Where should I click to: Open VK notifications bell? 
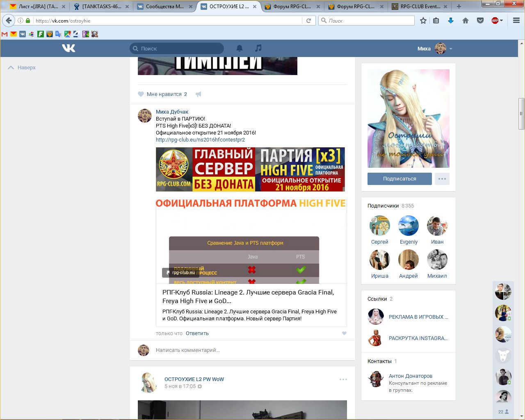pyautogui.click(x=240, y=48)
